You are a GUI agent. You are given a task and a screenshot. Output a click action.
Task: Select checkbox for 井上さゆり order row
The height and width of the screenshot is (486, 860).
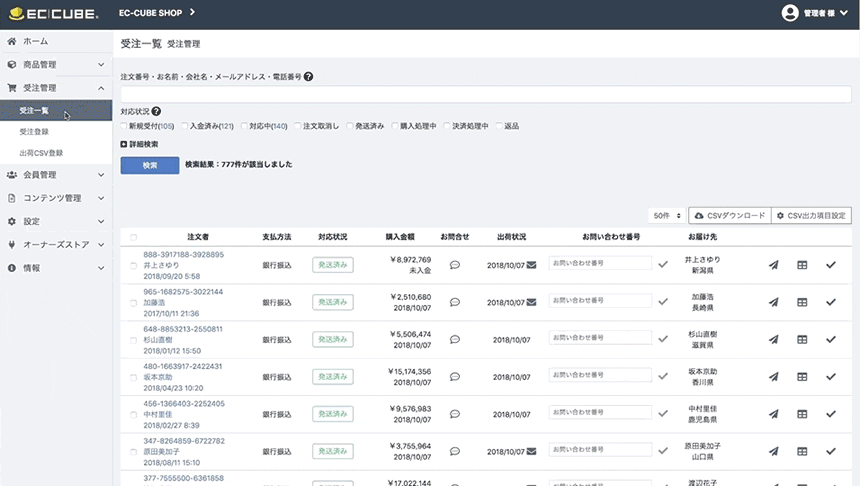tap(133, 265)
